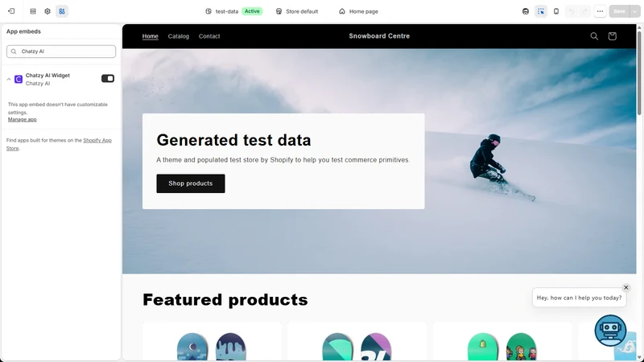Image resolution: width=644 pixels, height=362 pixels.
Task: Open the Theme settings gear icon
Action: tap(47, 11)
